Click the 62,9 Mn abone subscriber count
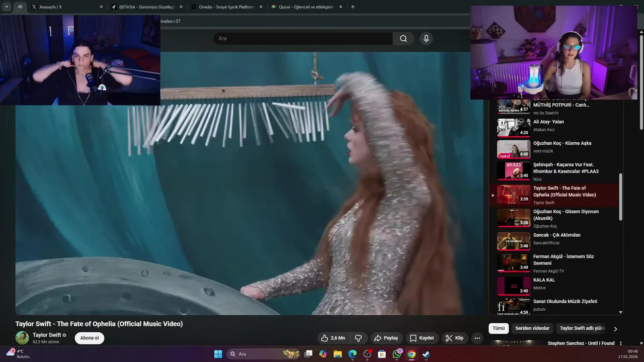This screenshot has height=362, width=644. click(x=46, y=342)
